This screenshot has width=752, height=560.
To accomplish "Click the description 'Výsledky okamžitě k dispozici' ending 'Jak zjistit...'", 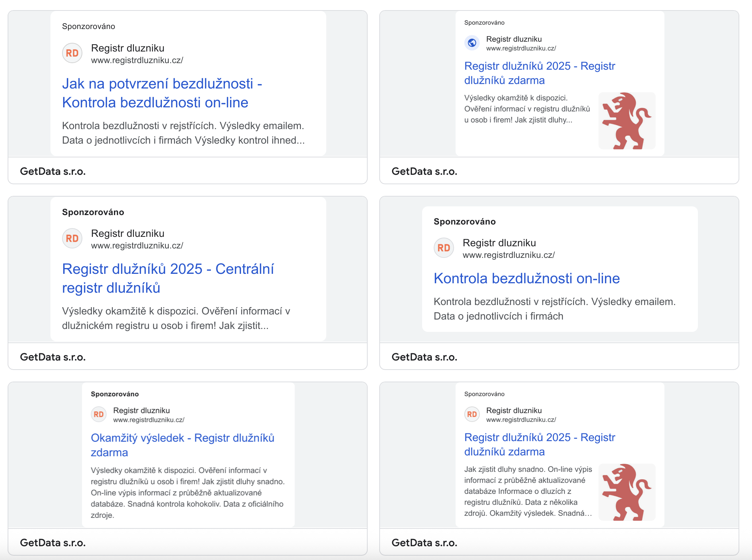I will pyautogui.click(x=176, y=318).
